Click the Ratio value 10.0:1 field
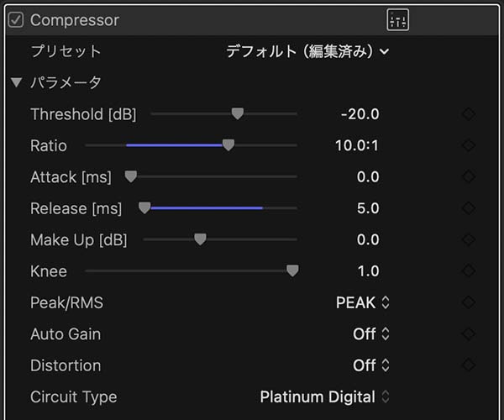The width and height of the screenshot is (504, 420). [357, 145]
